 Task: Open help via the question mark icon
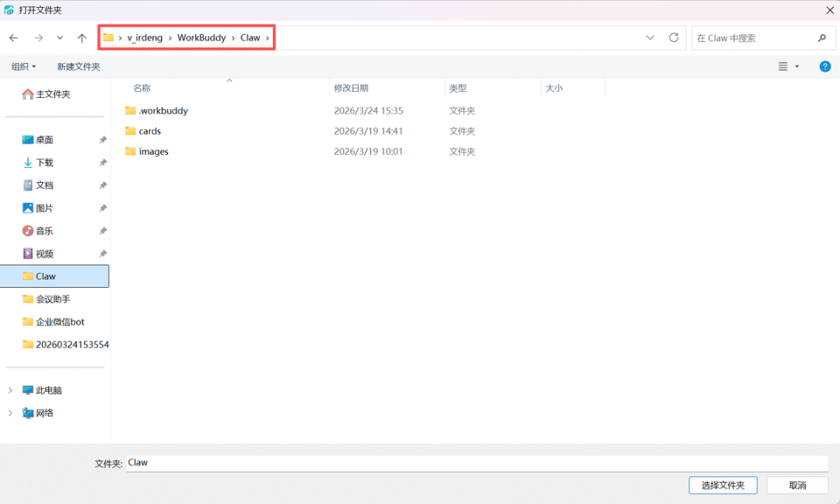coord(825,66)
